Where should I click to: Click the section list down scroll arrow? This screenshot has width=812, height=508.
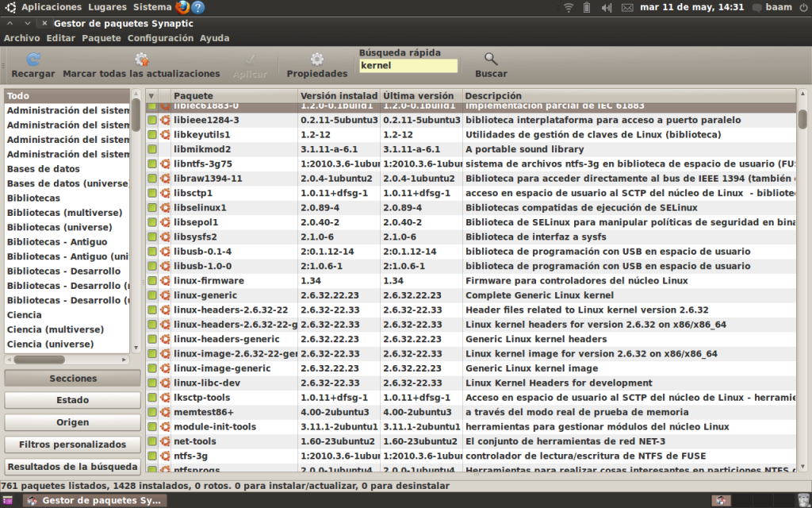[x=136, y=348]
